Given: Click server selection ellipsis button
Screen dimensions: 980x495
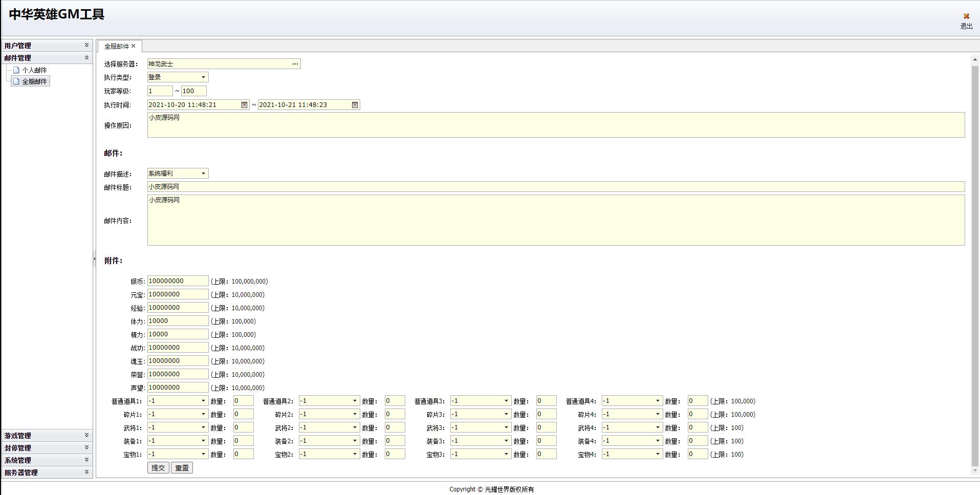Looking at the screenshot, I should [x=295, y=64].
